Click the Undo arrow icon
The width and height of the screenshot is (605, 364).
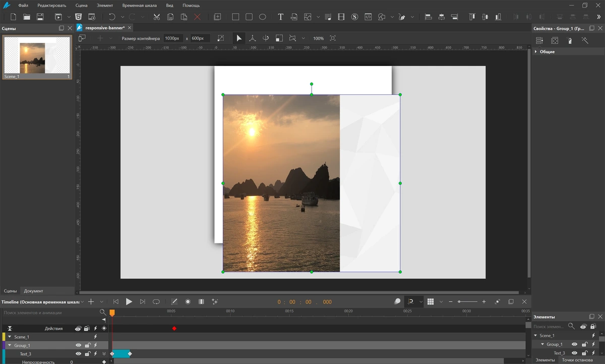click(x=112, y=17)
